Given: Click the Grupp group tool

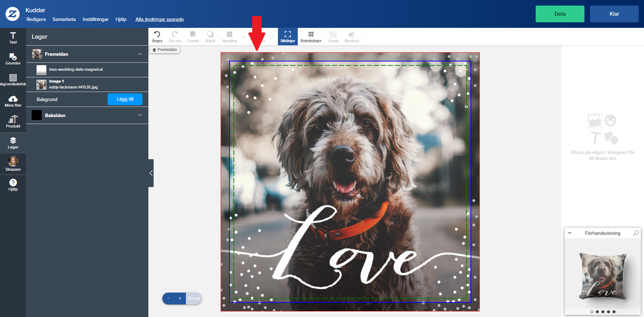Looking at the screenshot, I should coord(333,37).
